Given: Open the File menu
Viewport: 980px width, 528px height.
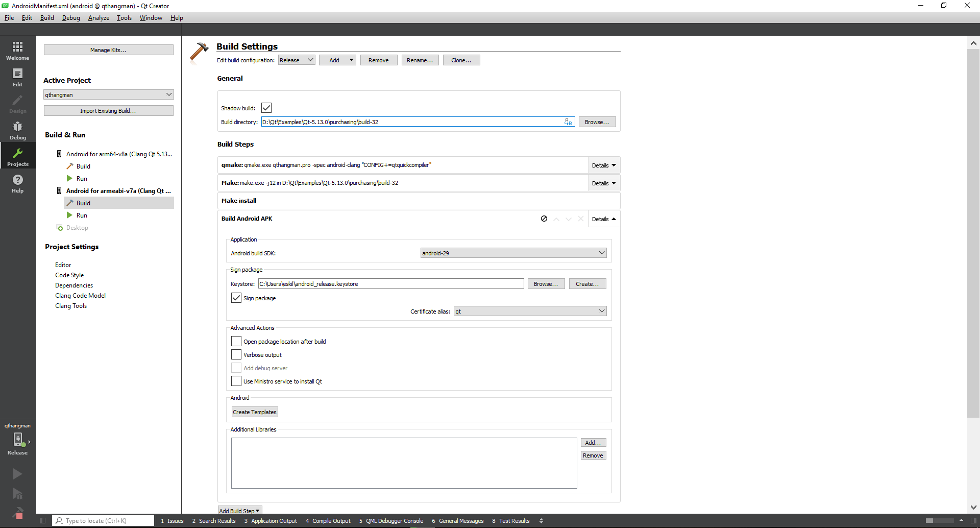Looking at the screenshot, I should pos(9,18).
